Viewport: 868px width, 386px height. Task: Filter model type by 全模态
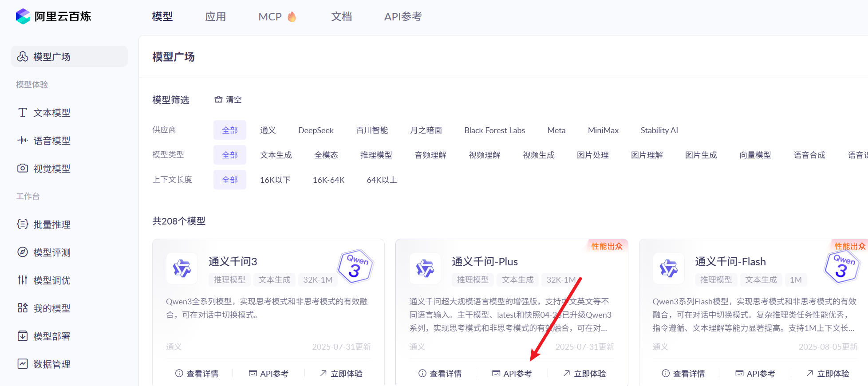(x=326, y=155)
